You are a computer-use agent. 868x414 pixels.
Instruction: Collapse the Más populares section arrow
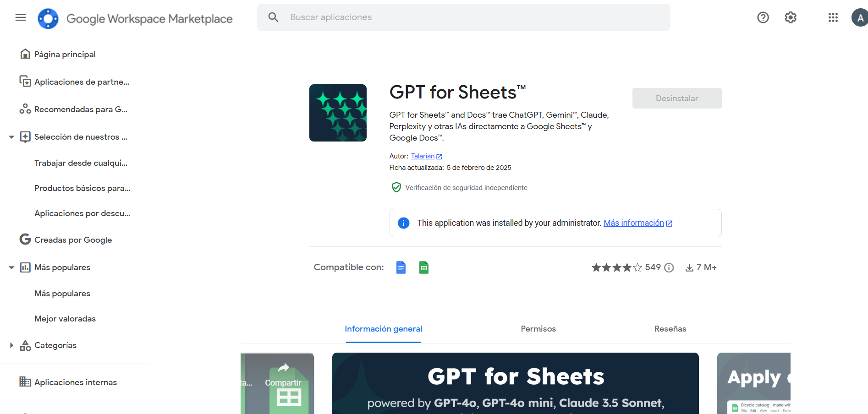pyautogui.click(x=11, y=267)
